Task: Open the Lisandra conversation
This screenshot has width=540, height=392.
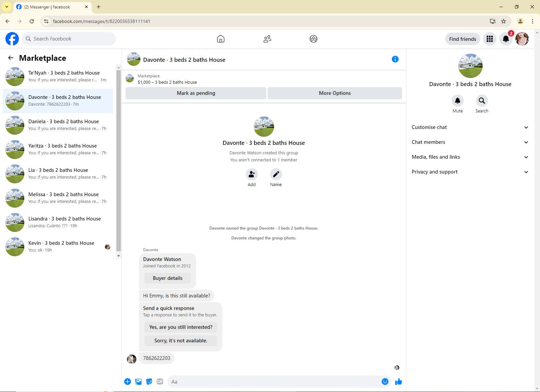Action: [x=58, y=223]
